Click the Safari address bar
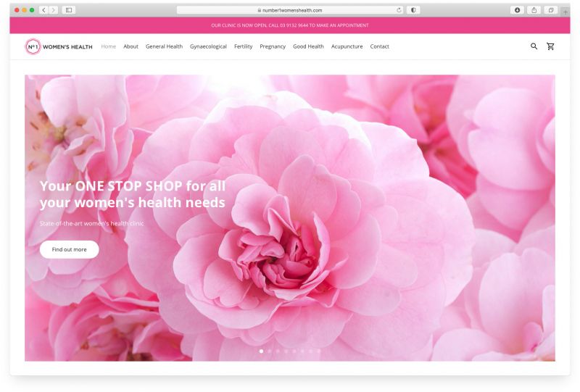580x392 pixels. (290, 10)
